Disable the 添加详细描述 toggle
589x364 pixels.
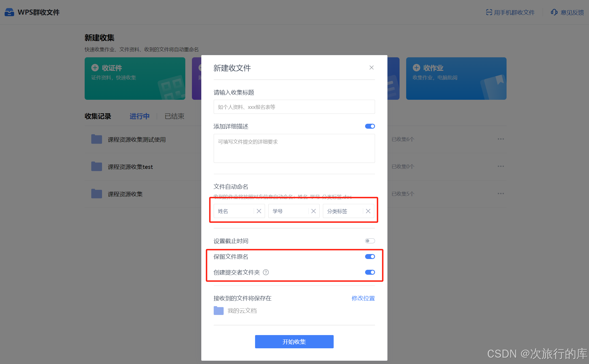[370, 126]
